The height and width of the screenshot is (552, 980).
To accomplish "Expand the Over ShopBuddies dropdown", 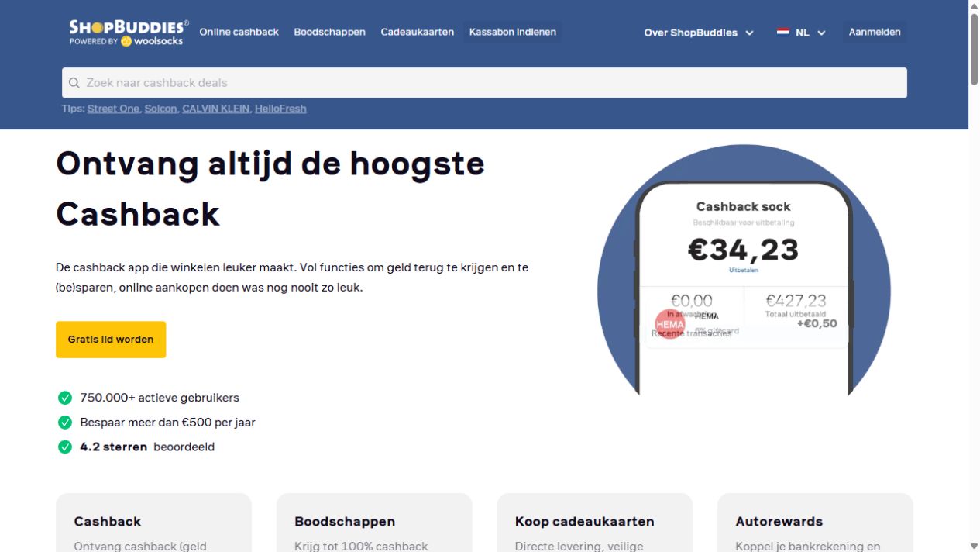I will click(699, 33).
